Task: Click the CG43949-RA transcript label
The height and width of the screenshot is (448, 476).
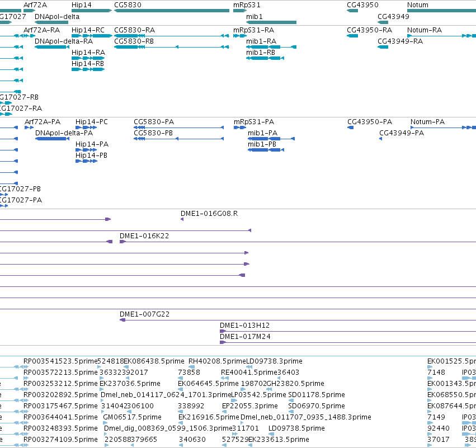Action: (400, 41)
